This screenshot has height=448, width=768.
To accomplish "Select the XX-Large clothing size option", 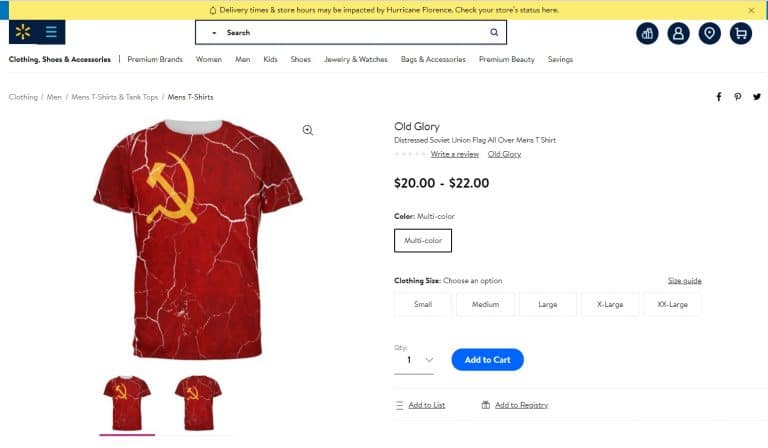I will (672, 304).
